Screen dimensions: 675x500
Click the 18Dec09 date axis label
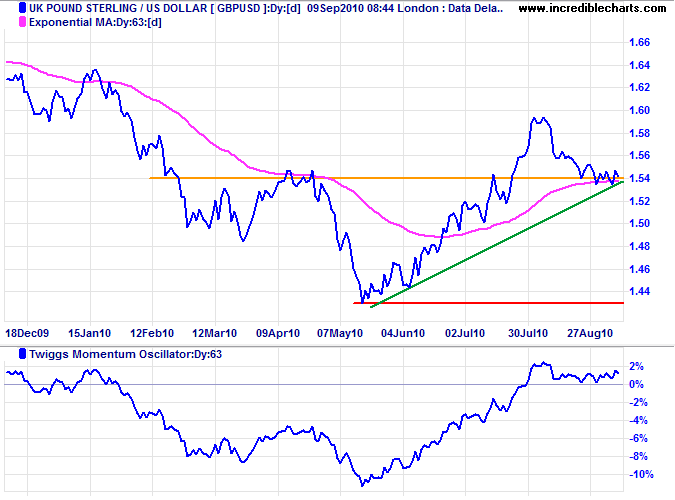coord(27,333)
